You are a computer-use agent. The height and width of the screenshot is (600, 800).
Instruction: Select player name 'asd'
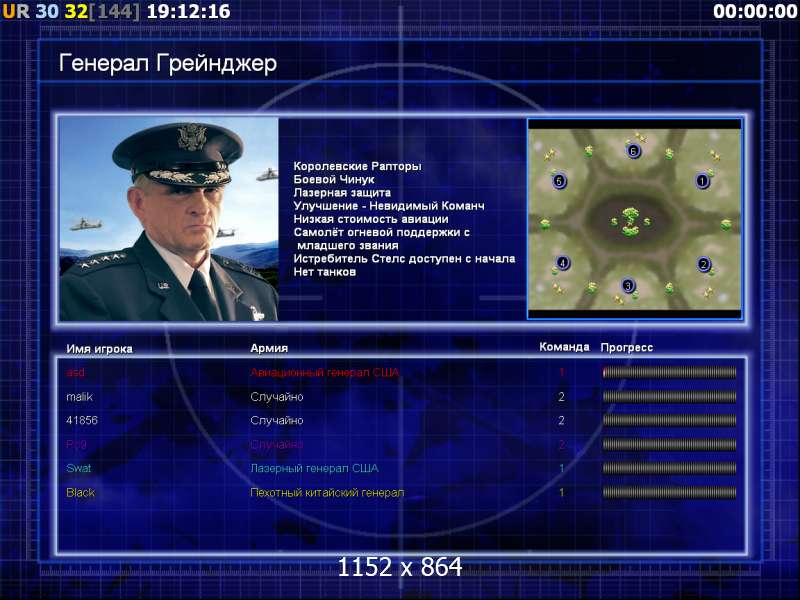point(76,372)
